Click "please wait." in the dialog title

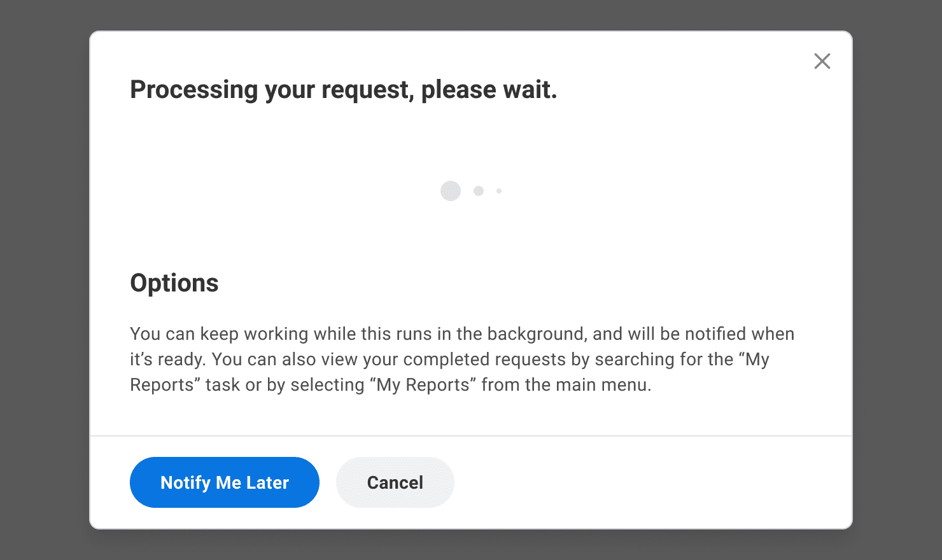[x=489, y=90]
